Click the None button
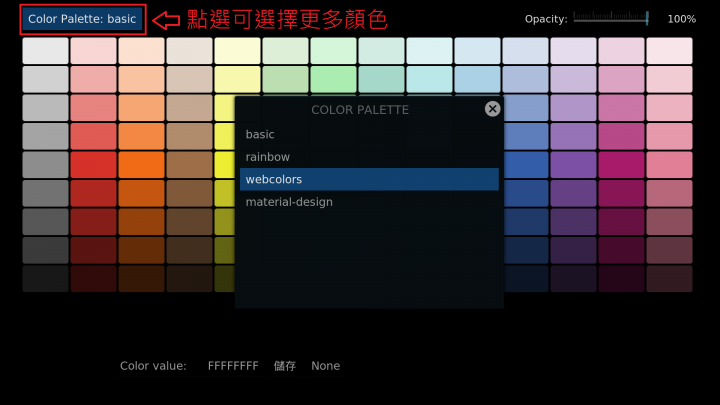The width and height of the screenshot is (720, 405). 326,366
